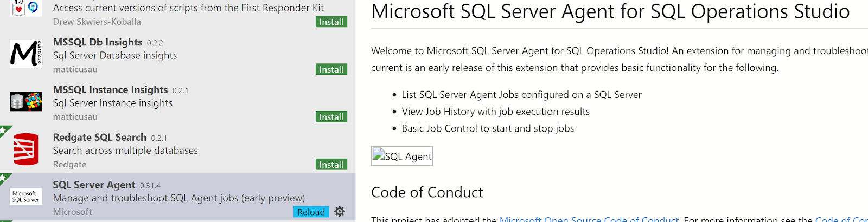Install MSSQL Instance Insights extension

click(x=331, y=117)
